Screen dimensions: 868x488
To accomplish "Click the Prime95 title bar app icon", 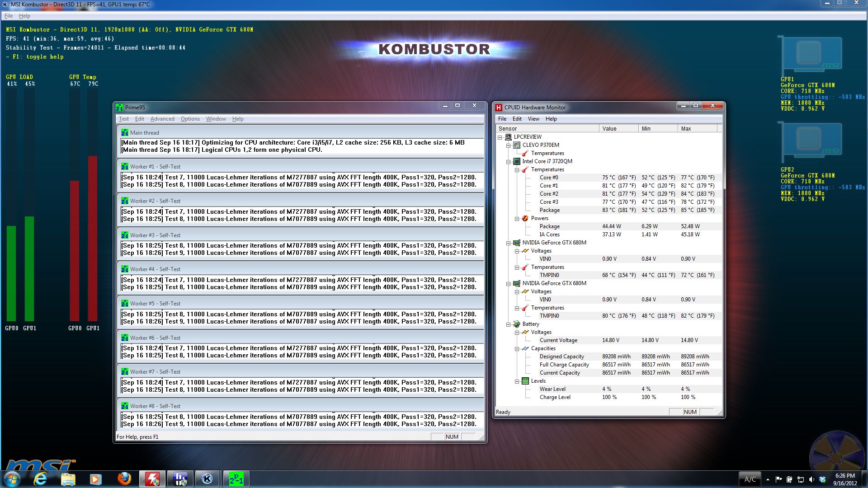I will [119, 108].
